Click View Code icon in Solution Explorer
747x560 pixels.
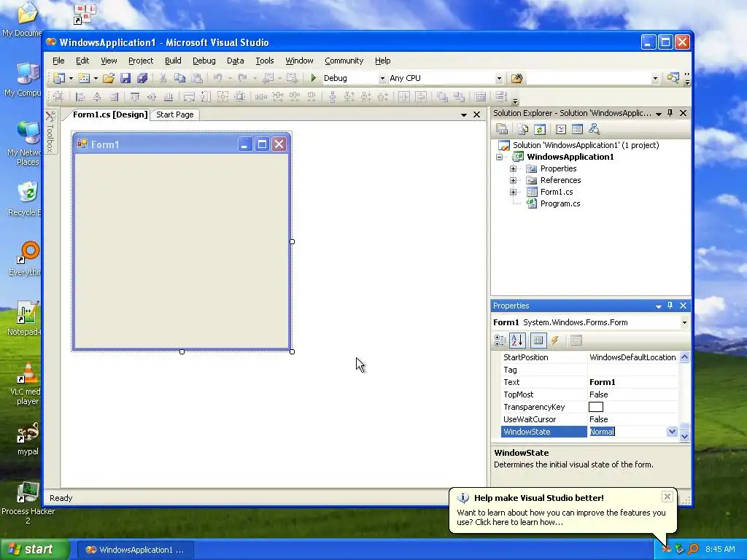(561, 129)
